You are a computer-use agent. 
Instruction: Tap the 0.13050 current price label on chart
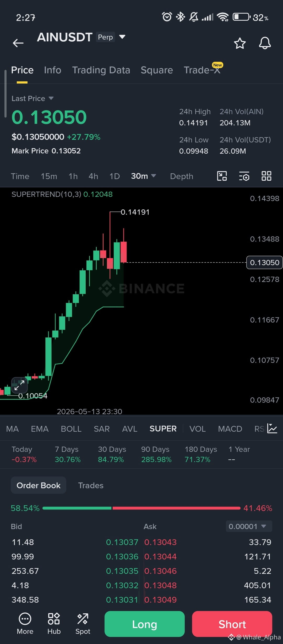(x=264, y=262)
